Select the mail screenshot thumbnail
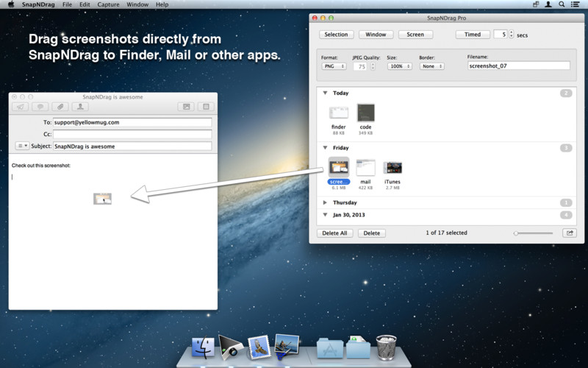588x368 pixels. tap(365, 168)
